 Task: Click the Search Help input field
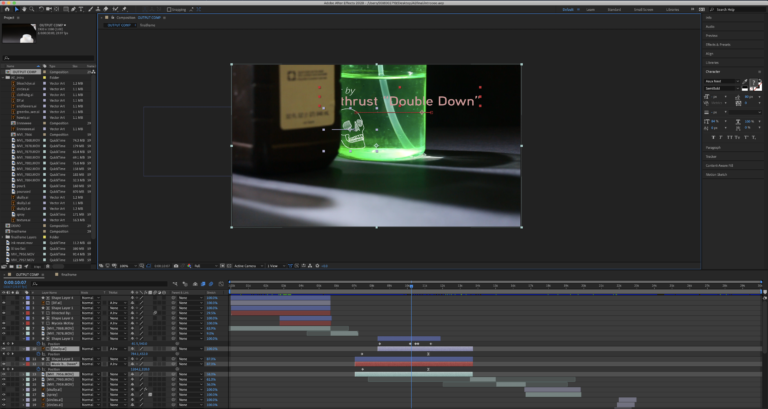click(x=737, y=10)
